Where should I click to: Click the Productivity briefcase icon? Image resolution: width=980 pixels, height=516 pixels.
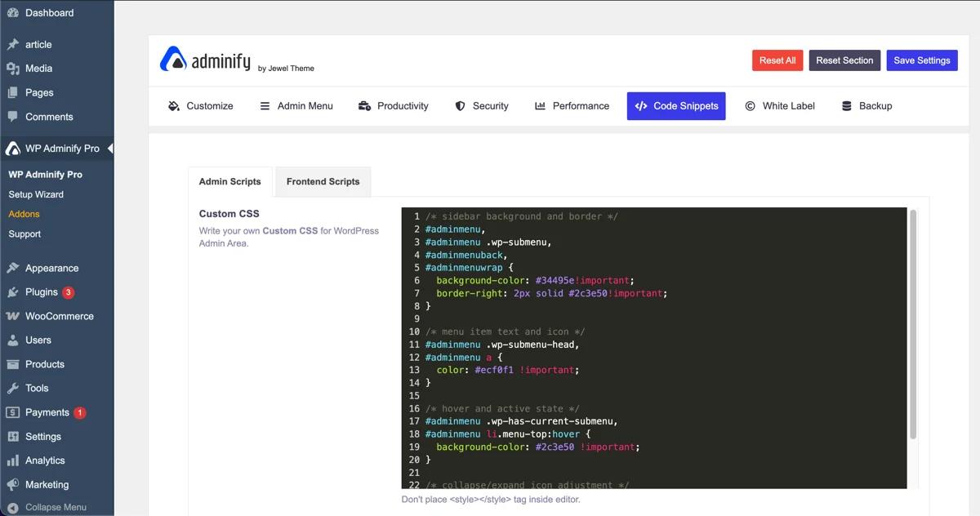pyautogui.click(x=364, y=106)
